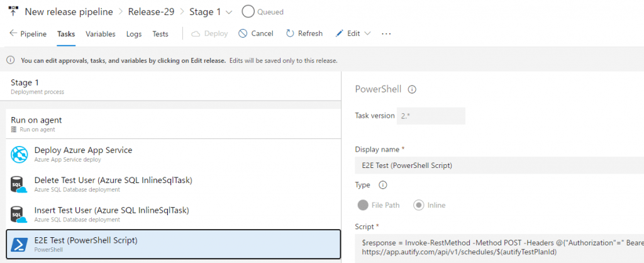Open the more actions ellipsis menu

(x=386, y=34)
